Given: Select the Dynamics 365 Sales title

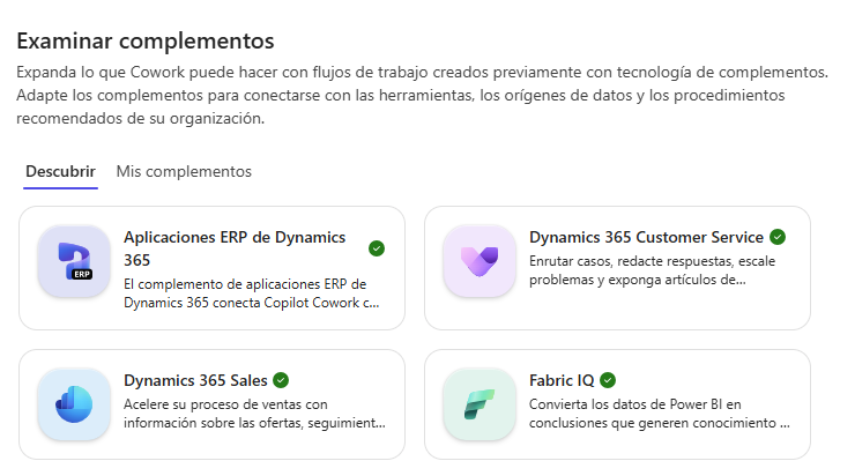Looking at the screenshot, I should point(195,380).
